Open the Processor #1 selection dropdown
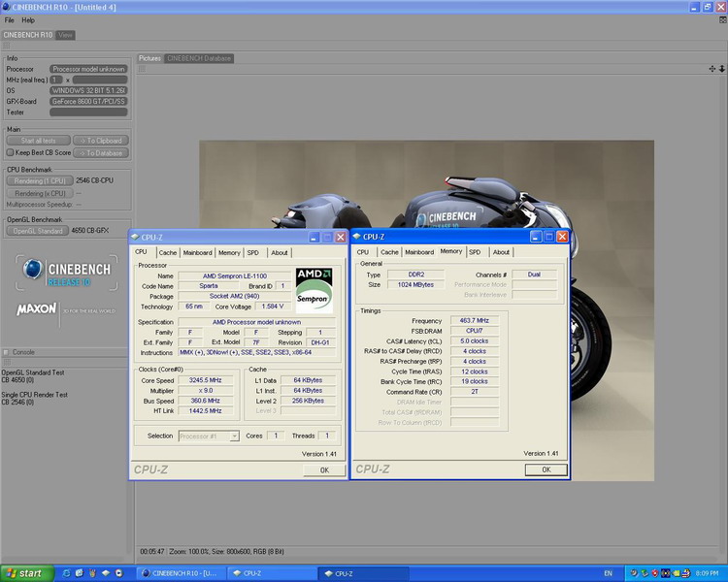Viewport: 728px width, 582px height. coord(208,436)
